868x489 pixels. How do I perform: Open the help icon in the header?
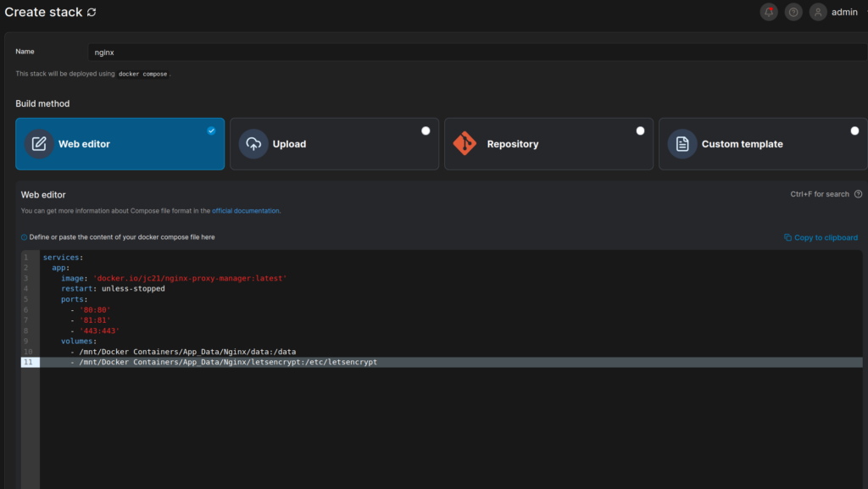click(793, 12)
